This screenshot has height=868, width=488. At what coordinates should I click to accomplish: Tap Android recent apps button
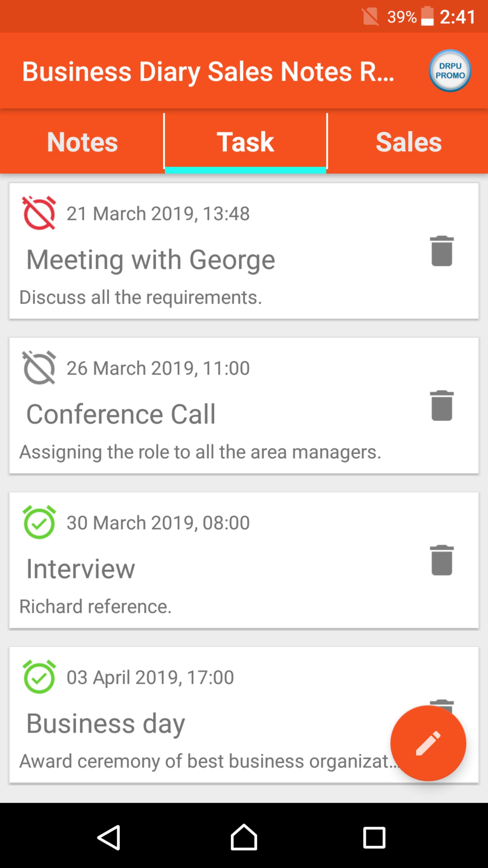pos(374,838)
